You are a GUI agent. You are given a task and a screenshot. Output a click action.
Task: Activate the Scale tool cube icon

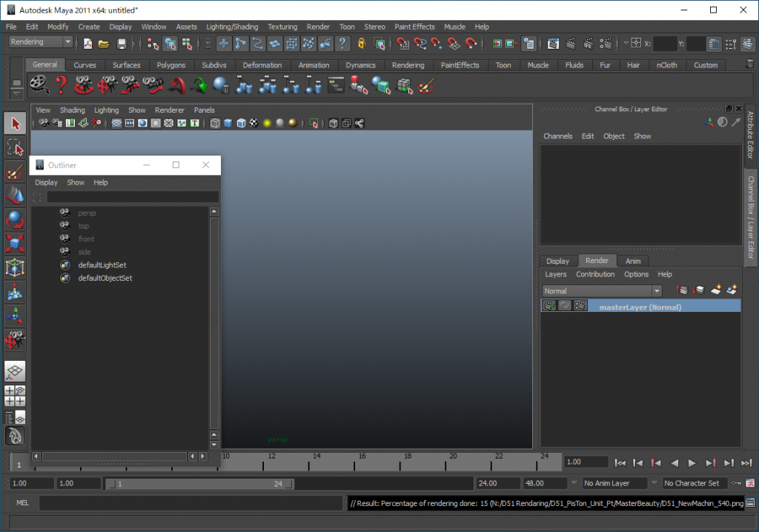15,244
